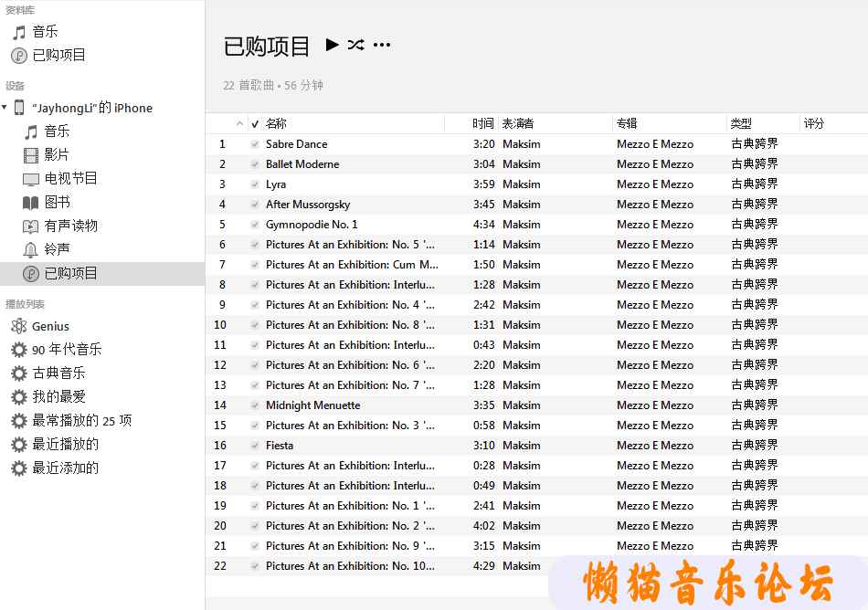This screenshot has width=868, height=610.
Task: Click the 图书 open book icon
Action: pyautogui.click(x=31, y=203)
